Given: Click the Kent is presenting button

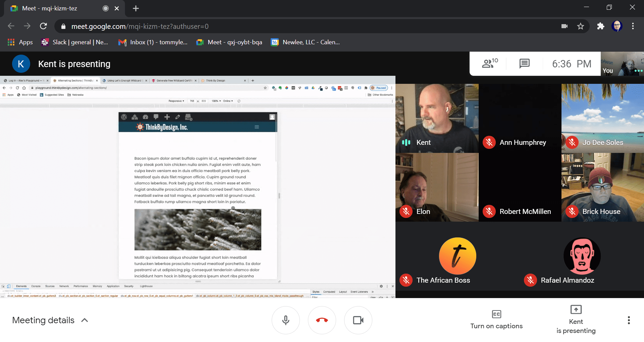Looking at the screenshot, I should tap(576, 320).
